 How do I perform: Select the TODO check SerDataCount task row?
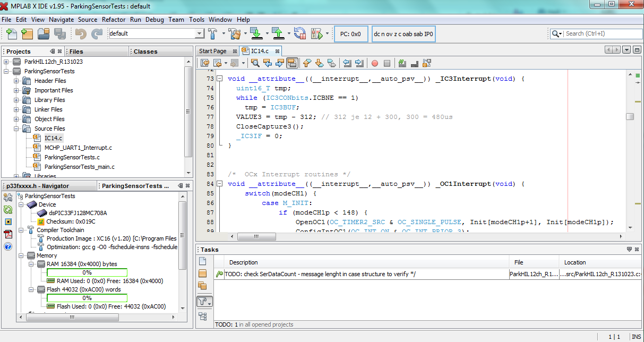tap(428, 274)
